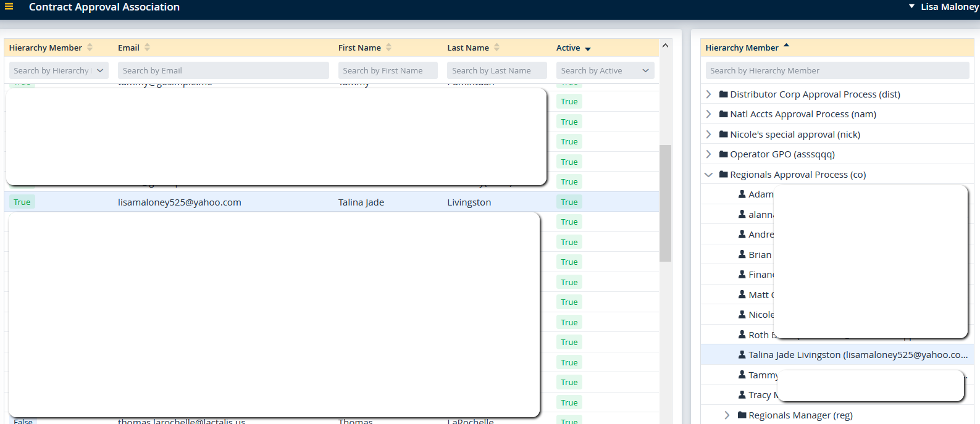The height and width of the screenshot is (424, 980).
Task: Select the lisamaloney525@yahoo.com row
Action: point(179,202)
